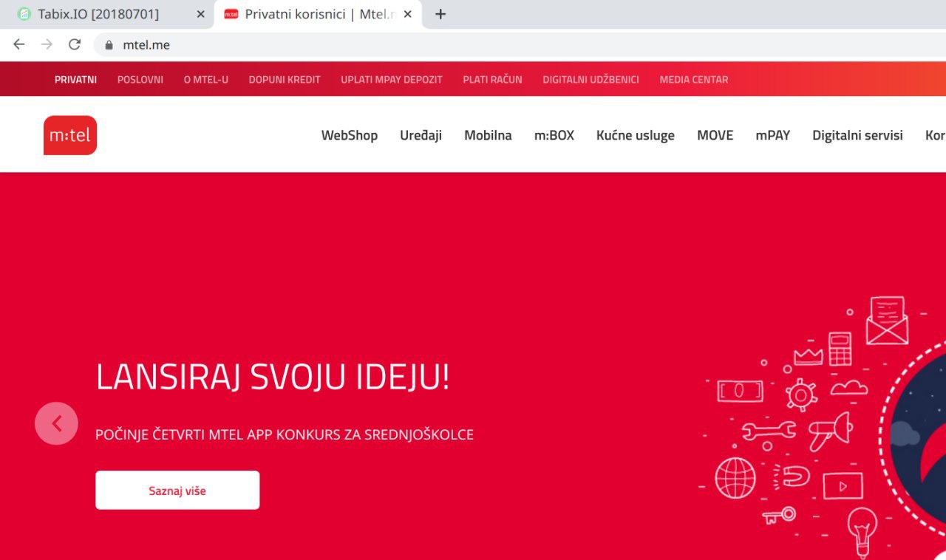Open the POSLOVNI top menu link
Image resolution: width=946 pixels, height=560 pixels.
140,80
